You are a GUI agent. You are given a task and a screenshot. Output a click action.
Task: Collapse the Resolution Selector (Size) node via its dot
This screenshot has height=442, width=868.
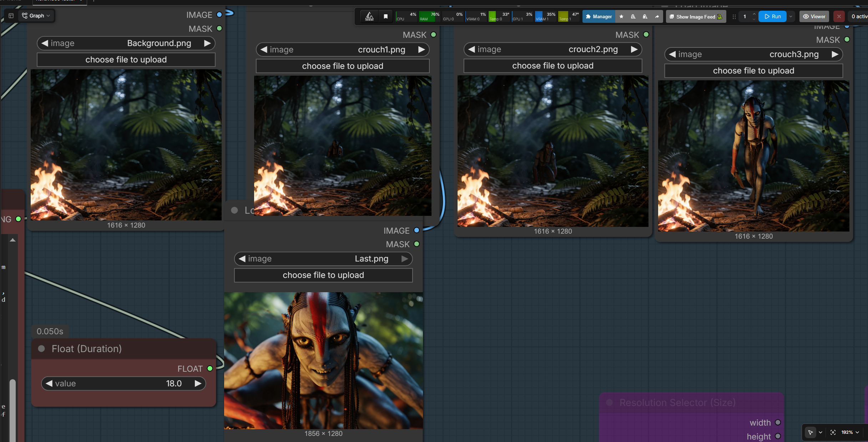[x=609, y=402]
